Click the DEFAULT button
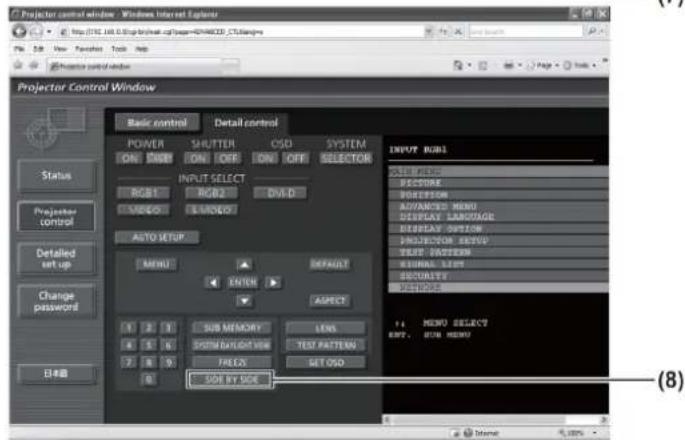 point(329,264)
